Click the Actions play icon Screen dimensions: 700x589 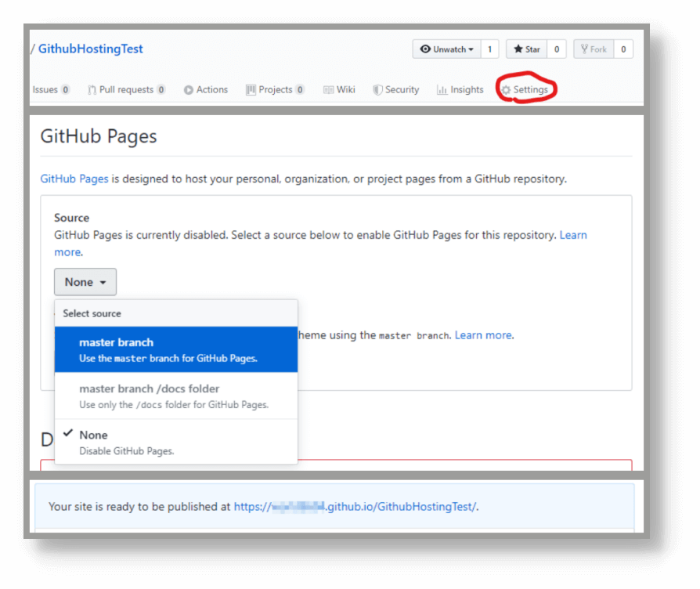(189, 90)
